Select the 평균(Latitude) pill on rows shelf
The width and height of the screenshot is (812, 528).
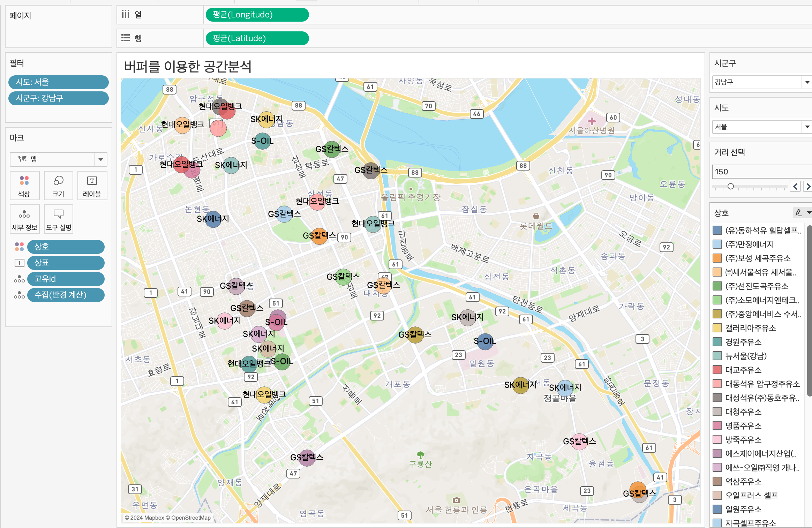257,38
